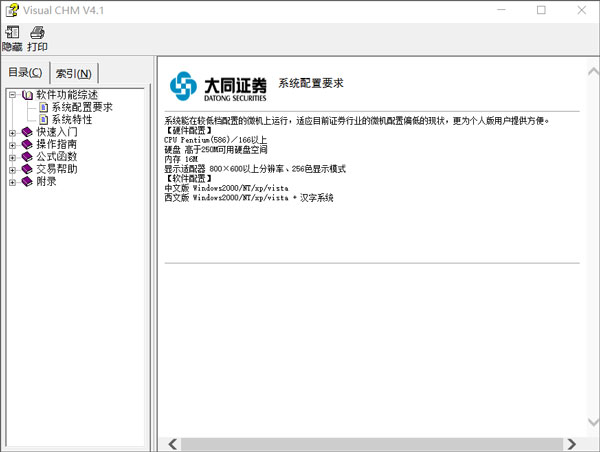Close the Visual CHM window
This screenshot has width=600, height=452.
click(x=581, y=10)
